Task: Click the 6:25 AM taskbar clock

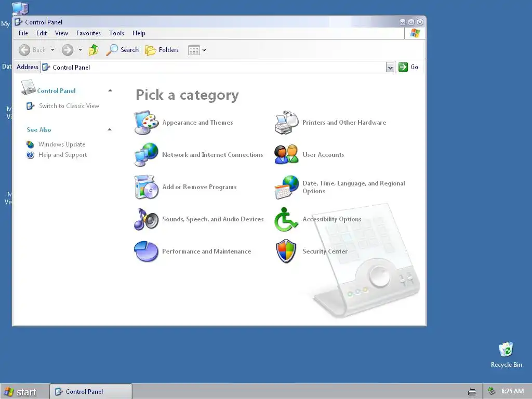Action: tap(512, 391)
